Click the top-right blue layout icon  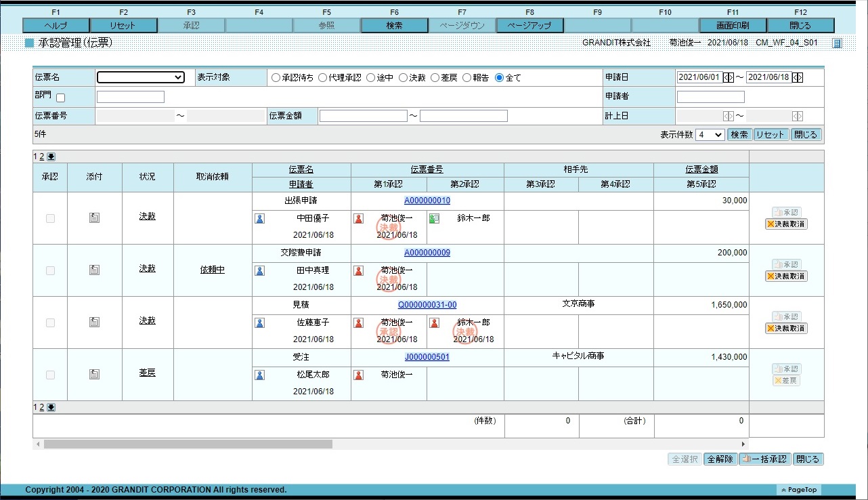point(837,43)
